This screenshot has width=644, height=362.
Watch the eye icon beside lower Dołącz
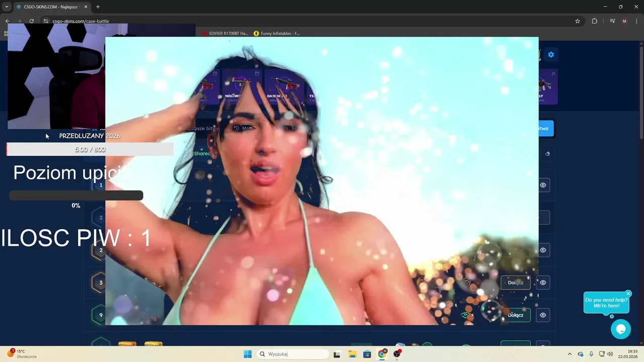click(543, 315)
